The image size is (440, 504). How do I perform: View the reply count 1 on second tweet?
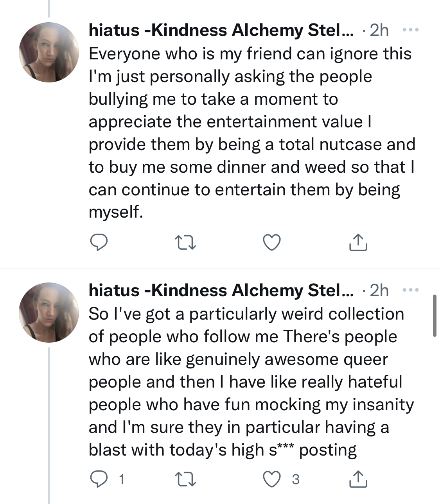pos(122,479)
